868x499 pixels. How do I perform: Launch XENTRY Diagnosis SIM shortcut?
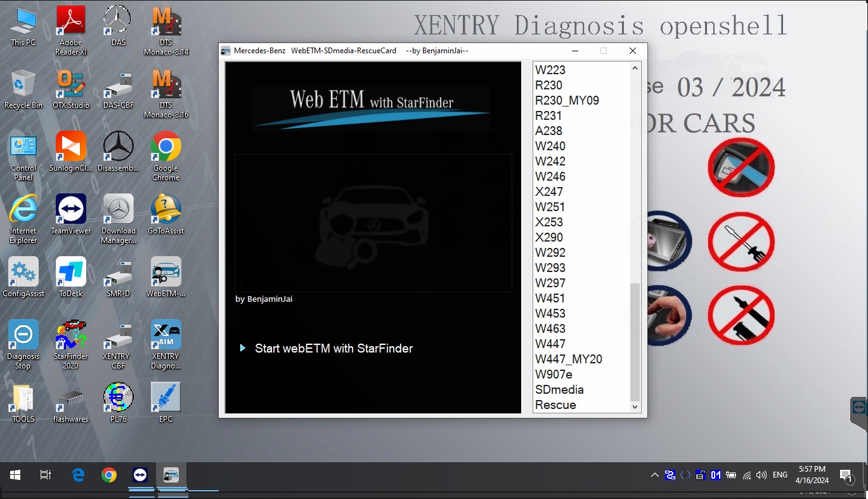pos(166,344)
